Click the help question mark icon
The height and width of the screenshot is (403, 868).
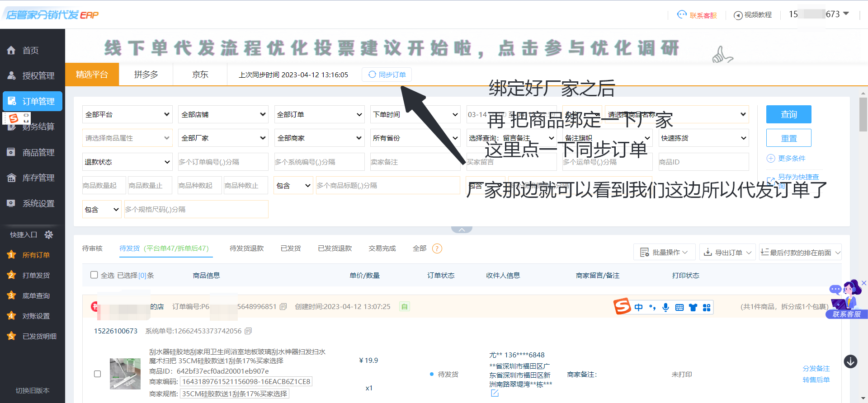437,248
